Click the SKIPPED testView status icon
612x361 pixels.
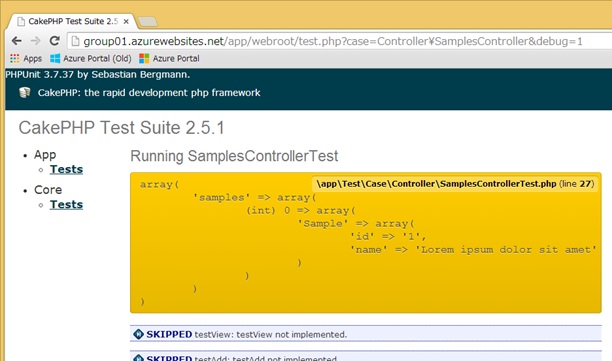tap(138, 334)
